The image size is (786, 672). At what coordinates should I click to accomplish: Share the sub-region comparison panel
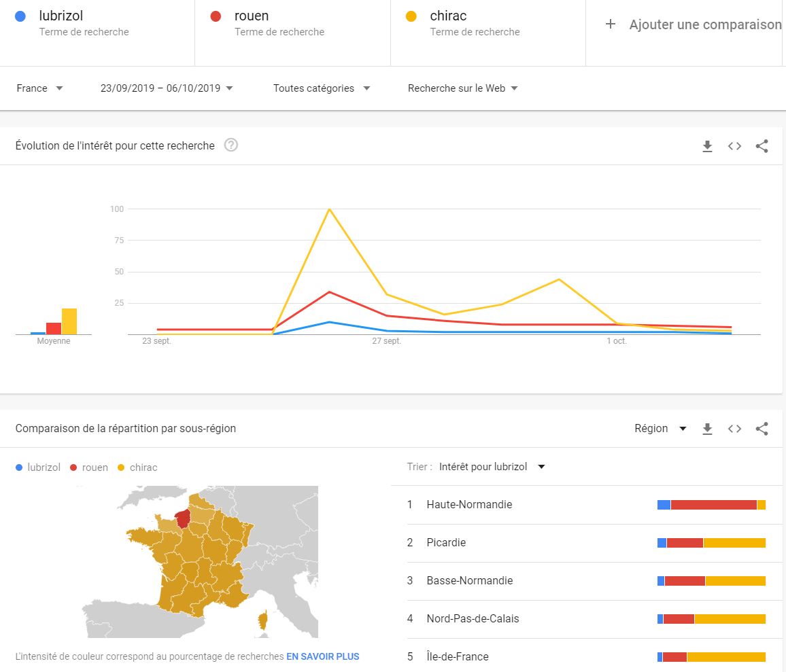point(762,429)
